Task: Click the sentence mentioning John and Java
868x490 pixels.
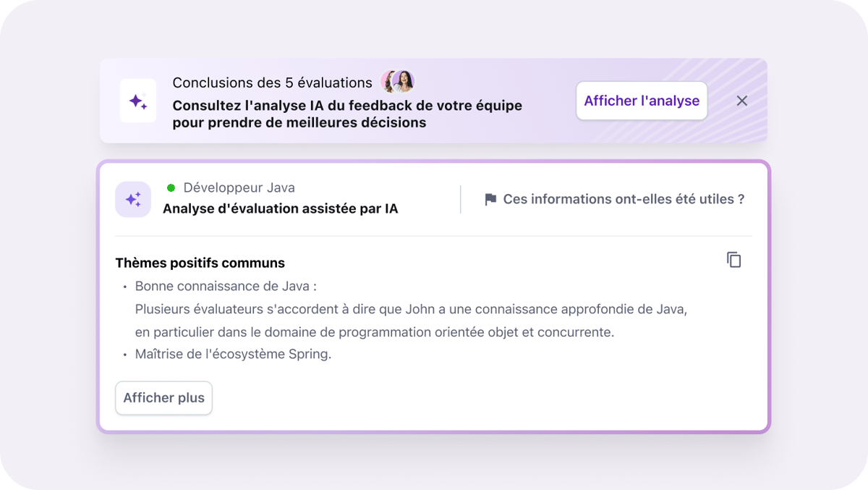Action: tap(410, 308)
